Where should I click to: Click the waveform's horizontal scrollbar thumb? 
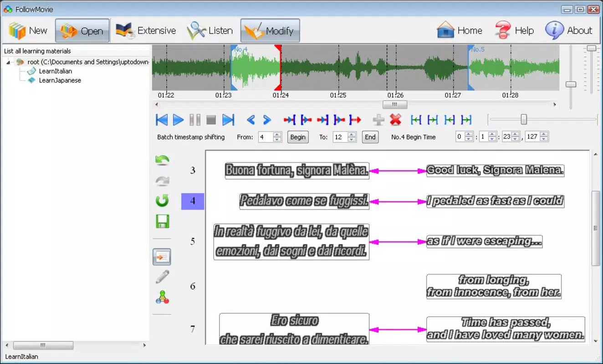(x=394, y=104)
